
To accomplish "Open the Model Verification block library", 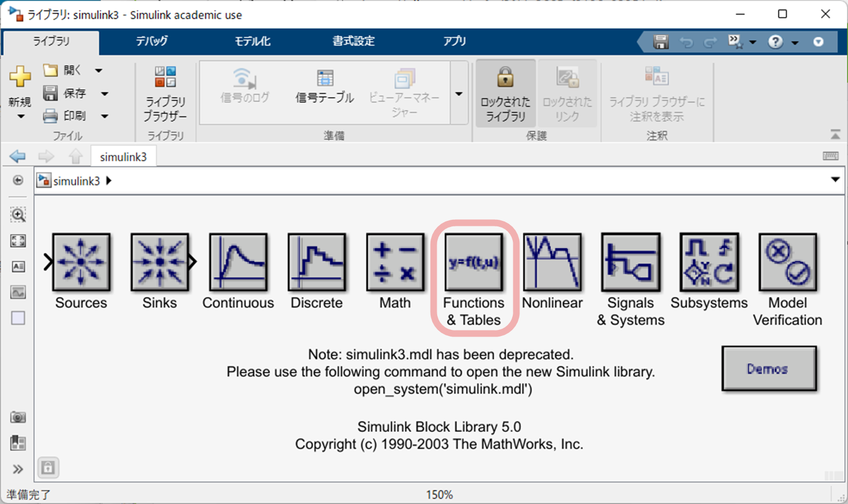I will [788, 262].
